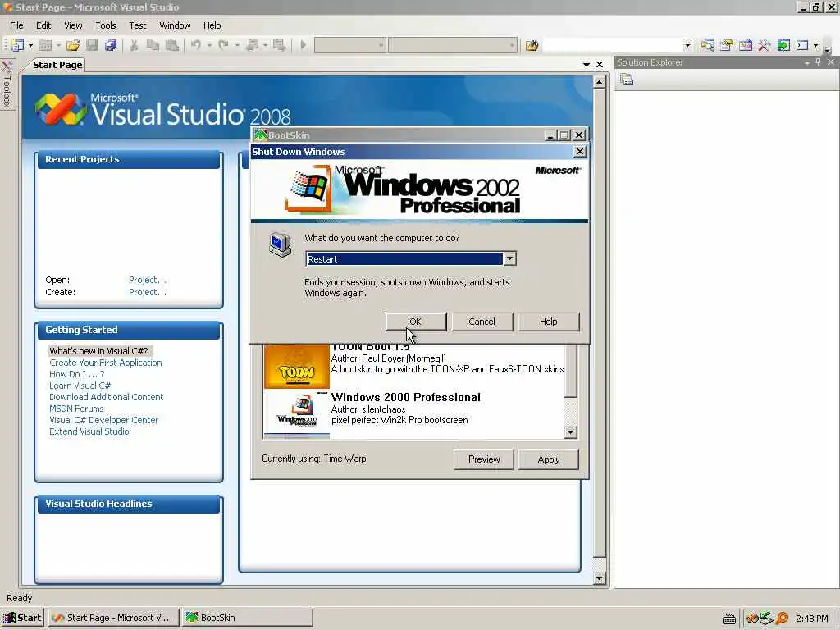Viewport: 840px width, 630px height.
Task: Pin the Solution Explorer panel
Action: pos(819,62)
